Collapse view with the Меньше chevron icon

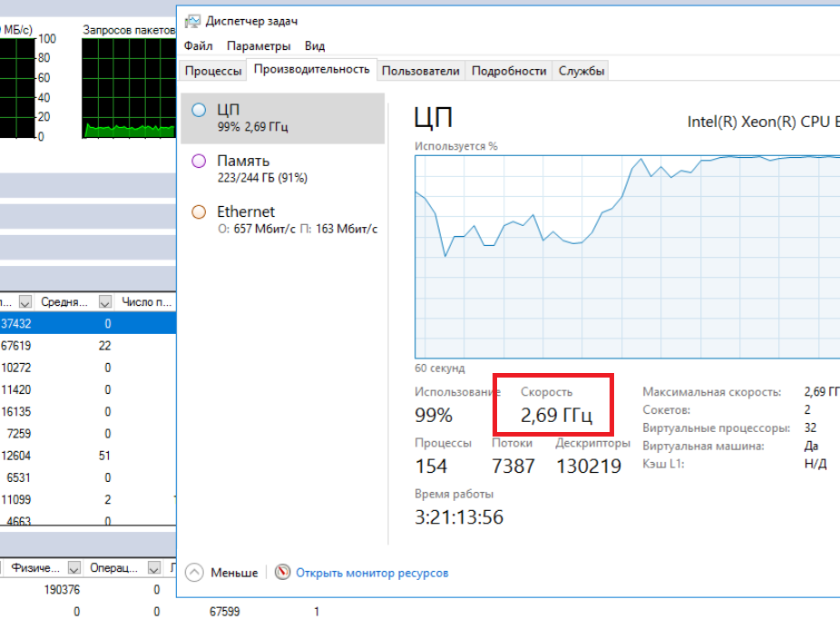(x=194, y=573)
